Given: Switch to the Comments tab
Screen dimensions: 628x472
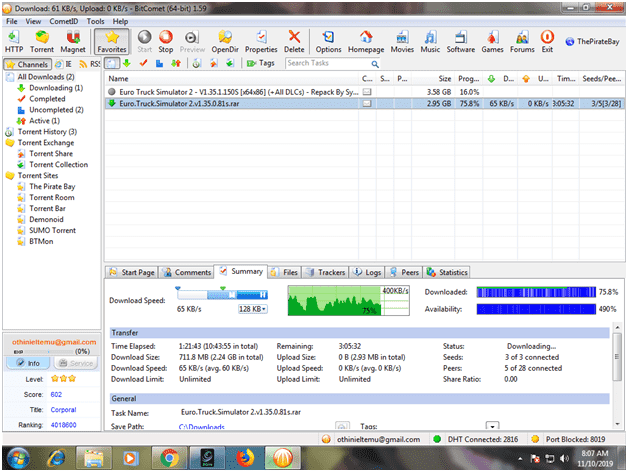Looking at the screenshot, I should tap(186, 272).
